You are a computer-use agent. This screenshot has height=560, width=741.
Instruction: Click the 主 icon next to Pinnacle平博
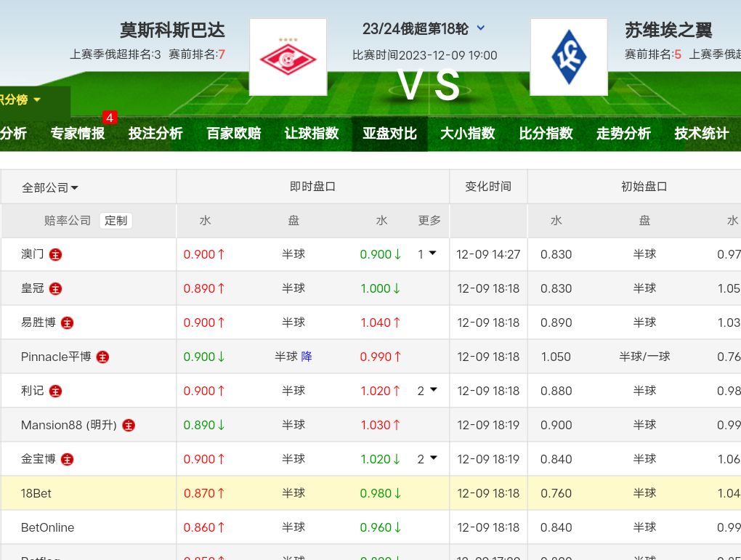(x=103, y=357)
